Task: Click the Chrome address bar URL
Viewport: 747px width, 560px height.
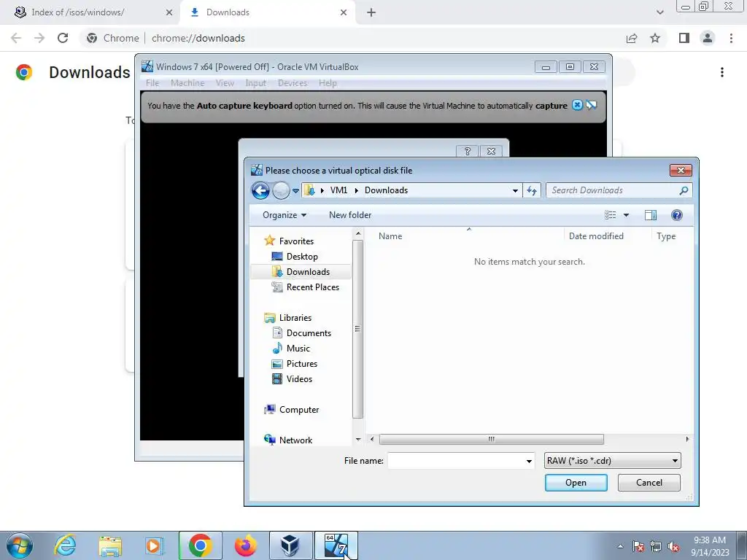Action: tap(198, 38)
